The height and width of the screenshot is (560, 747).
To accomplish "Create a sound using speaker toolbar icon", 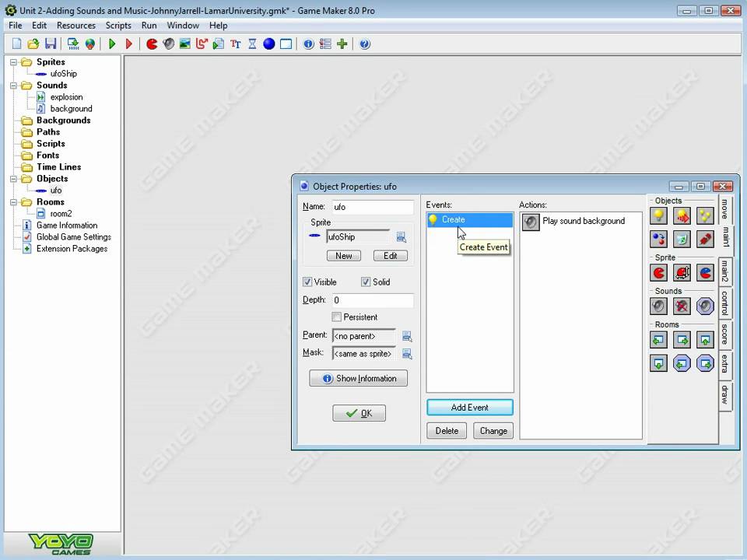I will (168, 44).
